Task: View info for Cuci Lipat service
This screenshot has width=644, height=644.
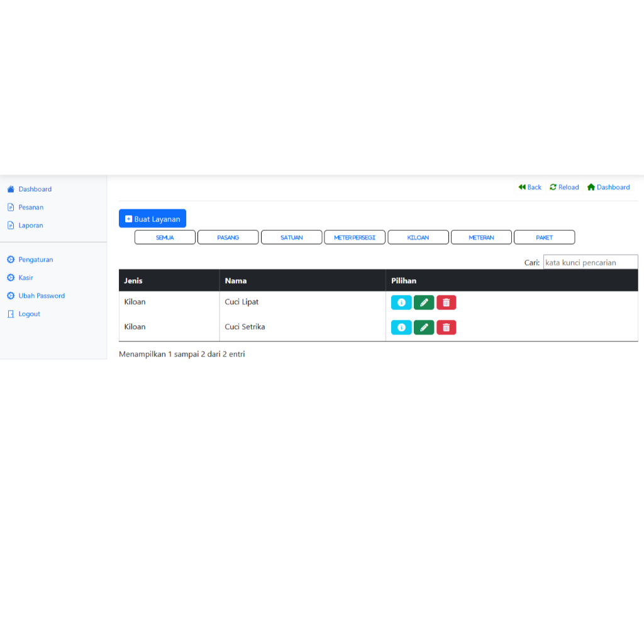Action: point(401,303)
